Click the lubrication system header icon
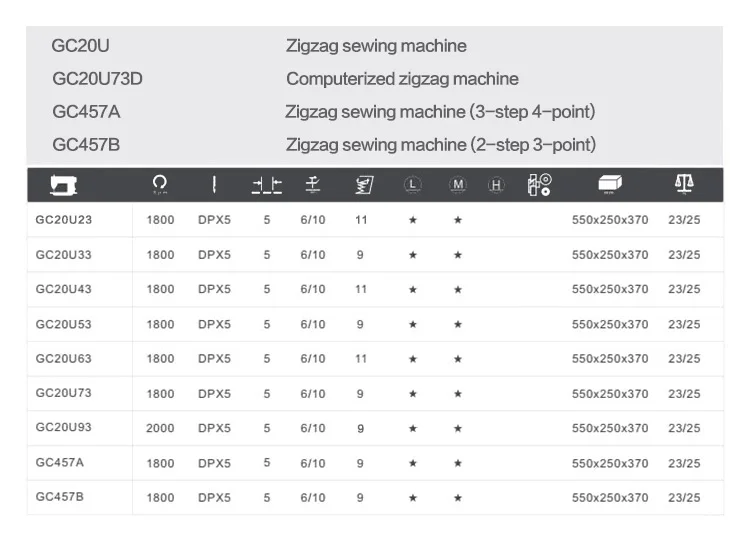Viewport: 750px width, 544px height. [x=539, y=184]
